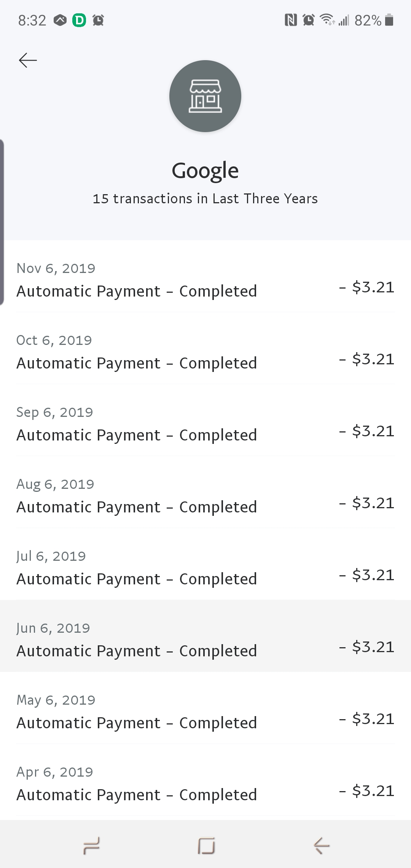Tap the back arrow at top left
Viewport: 411px width, 868px height.
tap(28, 60)
